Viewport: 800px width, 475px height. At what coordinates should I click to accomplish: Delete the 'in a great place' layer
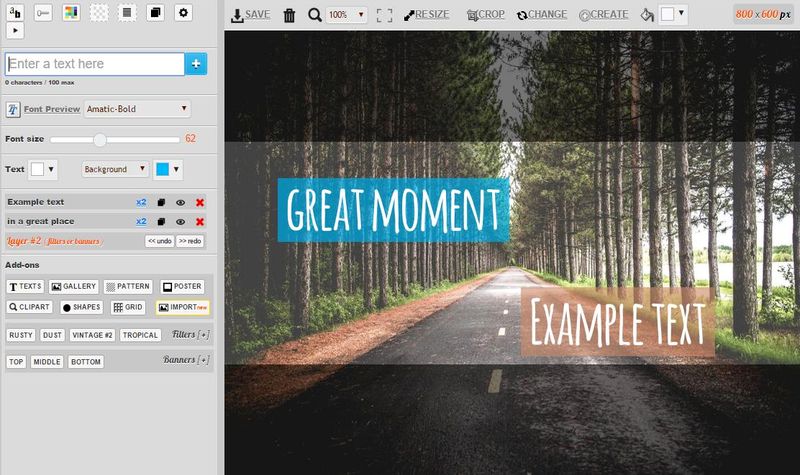tap(200, 221)
